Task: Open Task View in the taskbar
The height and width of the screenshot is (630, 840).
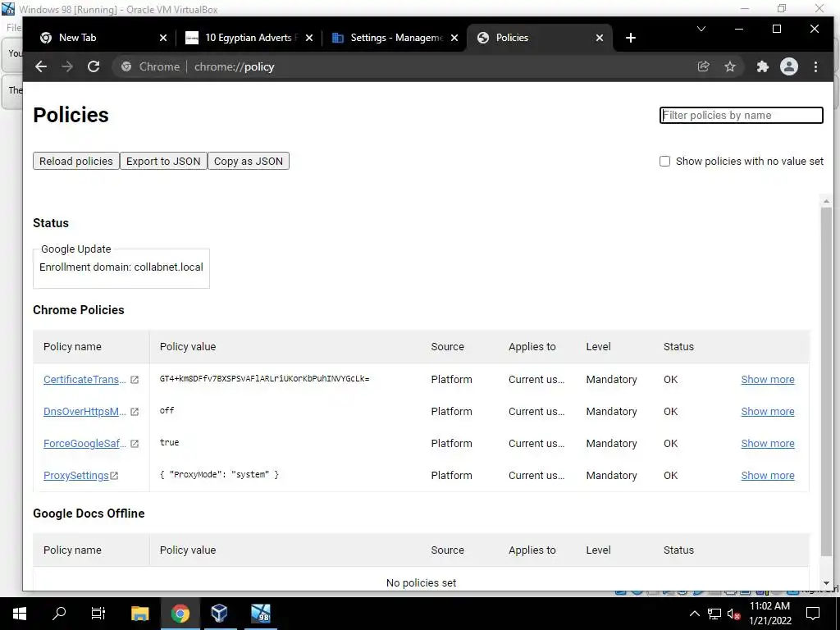Action: tap(98, 614)
